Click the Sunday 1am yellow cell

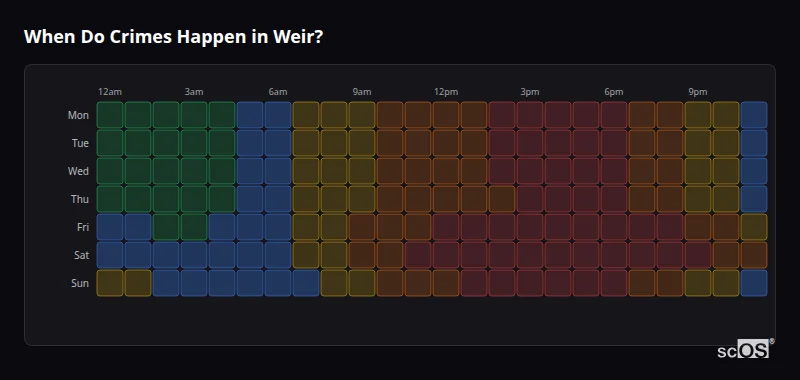pyautogui.click(x=138, y=283)
